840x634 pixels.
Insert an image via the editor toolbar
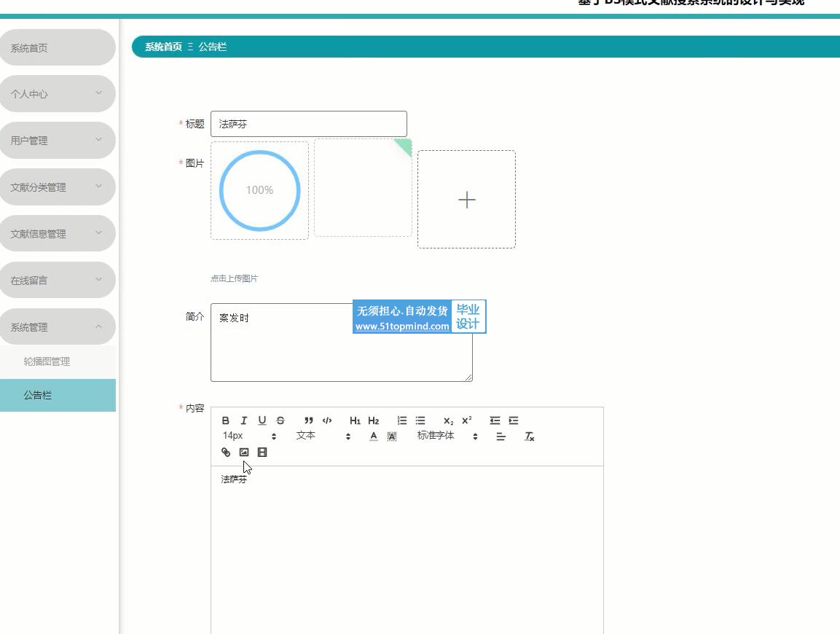coord(244,453)
